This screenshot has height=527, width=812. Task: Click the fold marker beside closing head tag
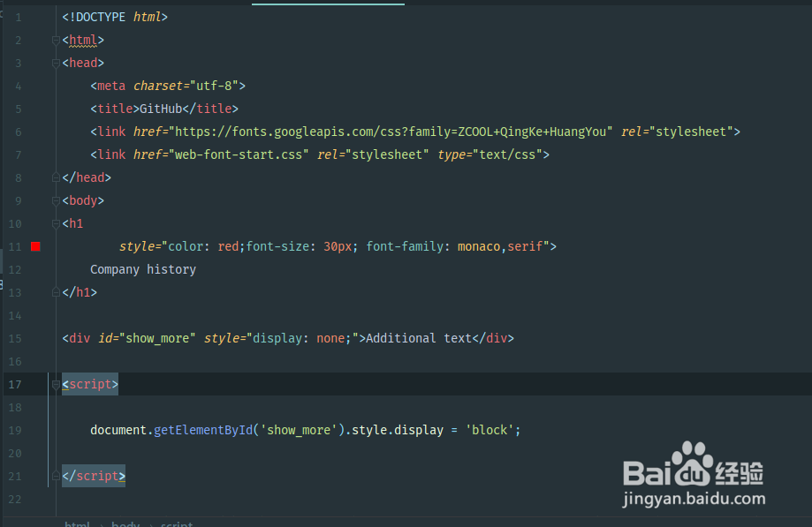pyautogui.click(x=56, y=178)
